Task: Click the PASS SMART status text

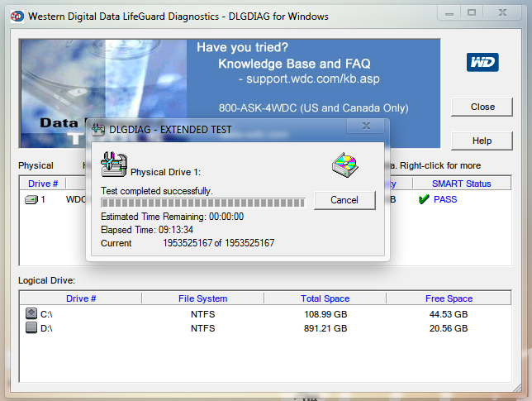Action: pos(445,199)
